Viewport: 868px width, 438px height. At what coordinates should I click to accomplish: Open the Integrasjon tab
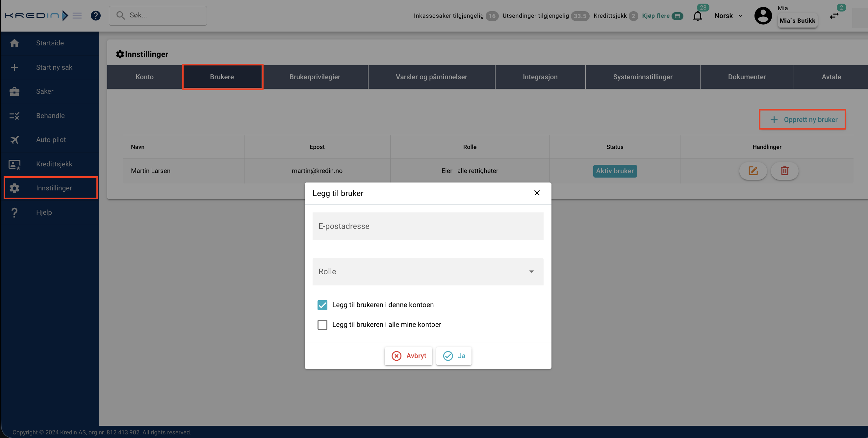click(x=540, y=77)
